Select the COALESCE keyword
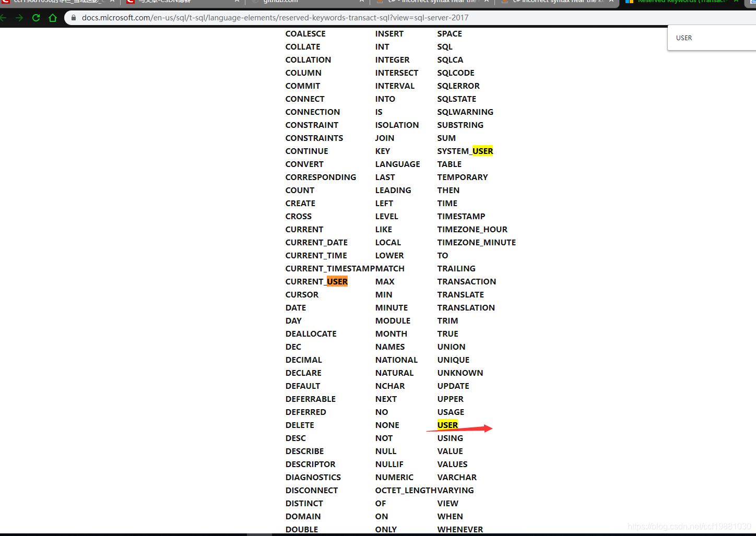 [305, 34]
